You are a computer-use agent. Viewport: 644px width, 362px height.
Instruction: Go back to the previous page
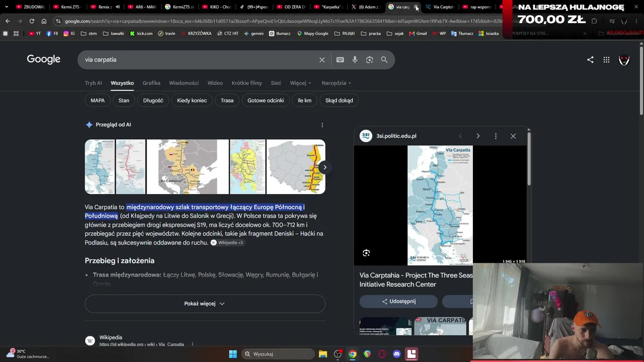pyautogui.click(x=8, y=21)
